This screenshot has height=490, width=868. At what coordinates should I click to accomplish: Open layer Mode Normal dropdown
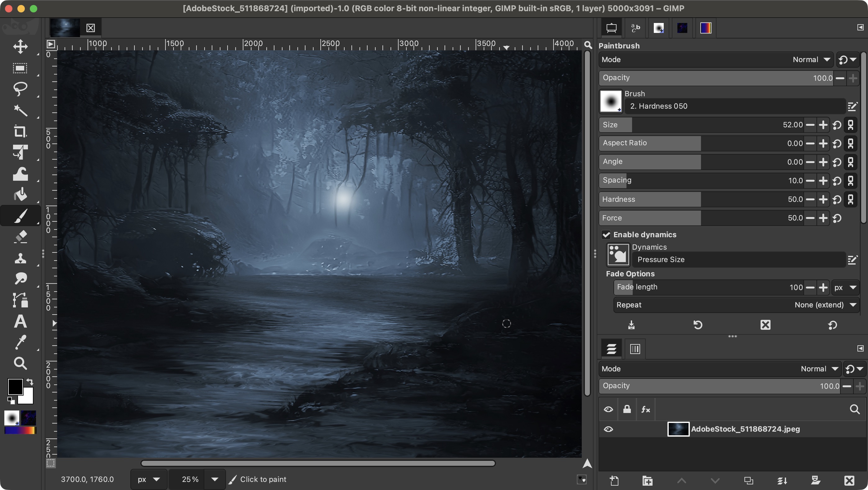pyautogui.click(x=720, y=369)
